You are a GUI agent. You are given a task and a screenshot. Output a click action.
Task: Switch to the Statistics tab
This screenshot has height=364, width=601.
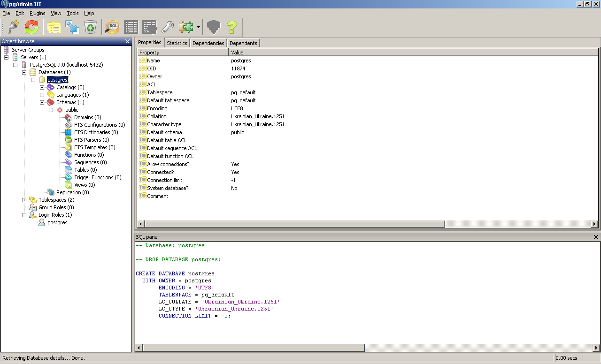point(177,43)
